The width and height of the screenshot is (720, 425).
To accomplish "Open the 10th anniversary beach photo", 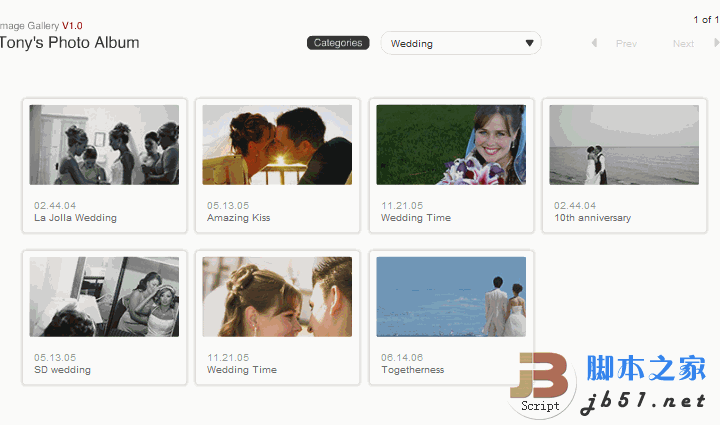I will point(624,145).
